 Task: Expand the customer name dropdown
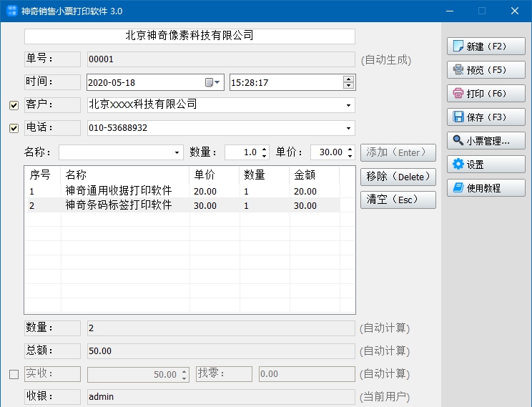pyautogui.click(x=348, y=106)
